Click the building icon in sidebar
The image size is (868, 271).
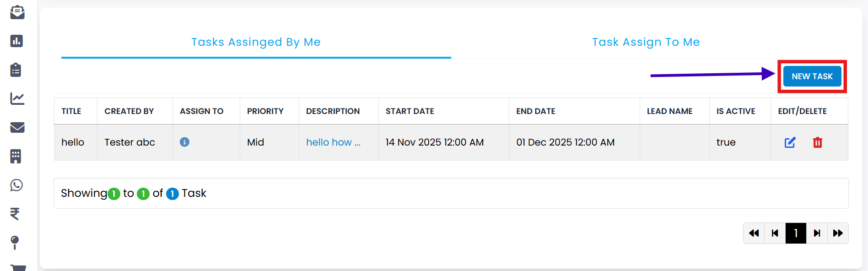coord(16,156)
